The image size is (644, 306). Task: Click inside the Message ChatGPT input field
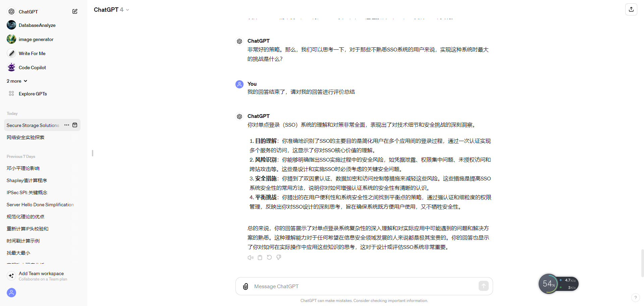(364, 286)
